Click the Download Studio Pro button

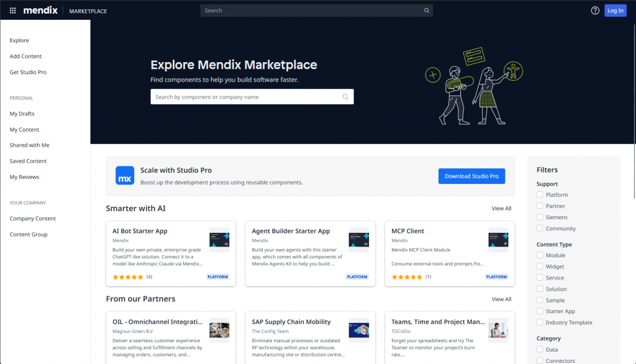471,176
